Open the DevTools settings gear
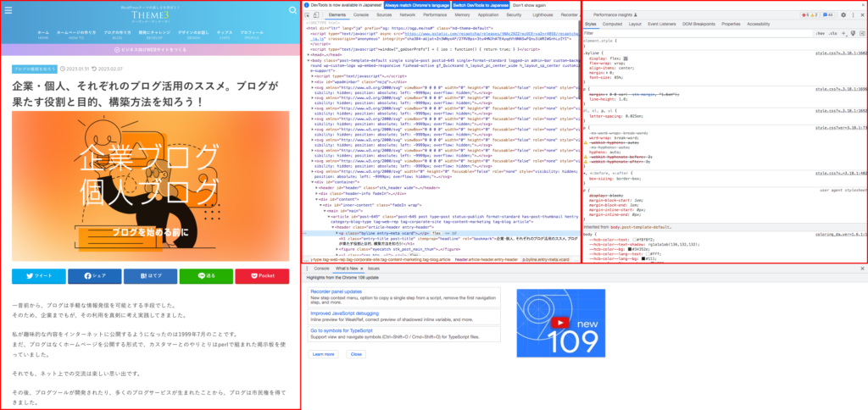This screenshot has width=868, height=410. point(843,15)
